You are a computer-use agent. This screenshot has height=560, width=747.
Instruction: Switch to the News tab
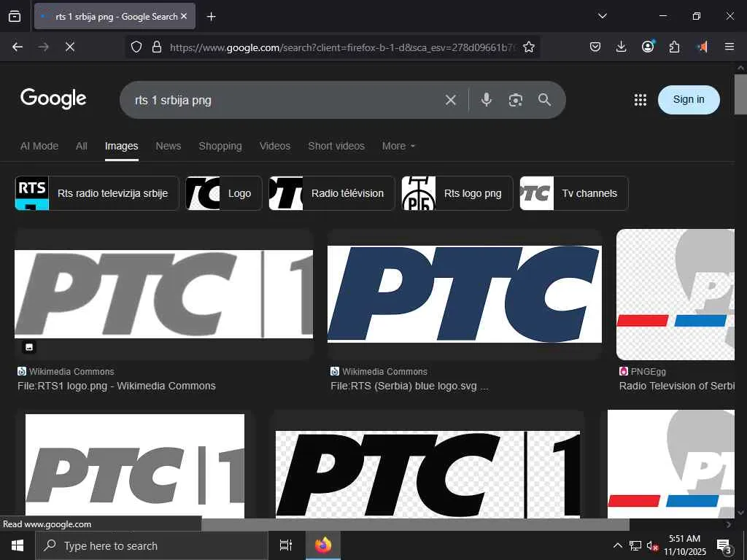169,146
